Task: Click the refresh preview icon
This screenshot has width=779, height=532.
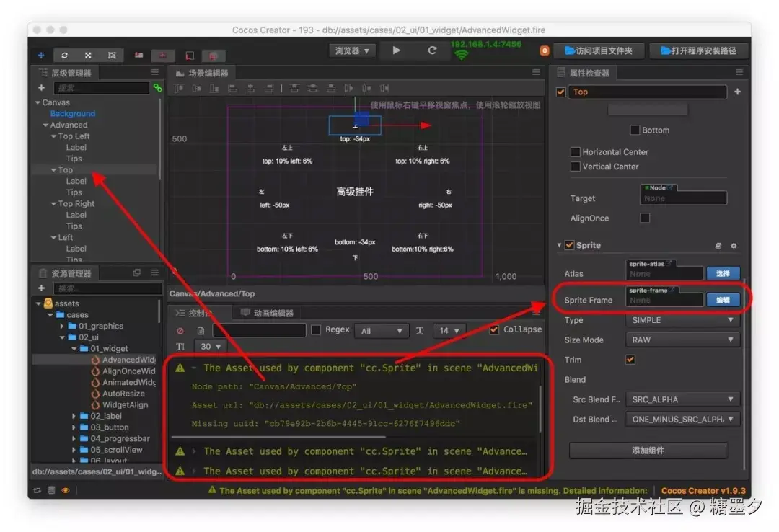Action: 432,50
